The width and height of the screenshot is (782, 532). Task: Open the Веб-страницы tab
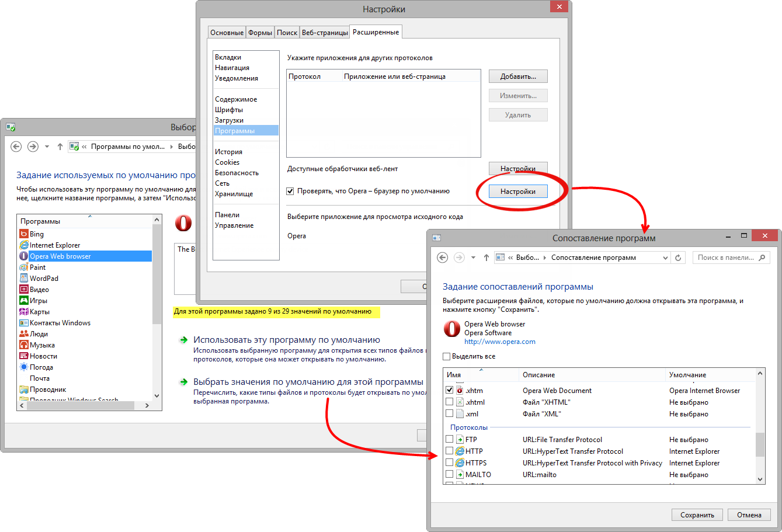(325, 33)
